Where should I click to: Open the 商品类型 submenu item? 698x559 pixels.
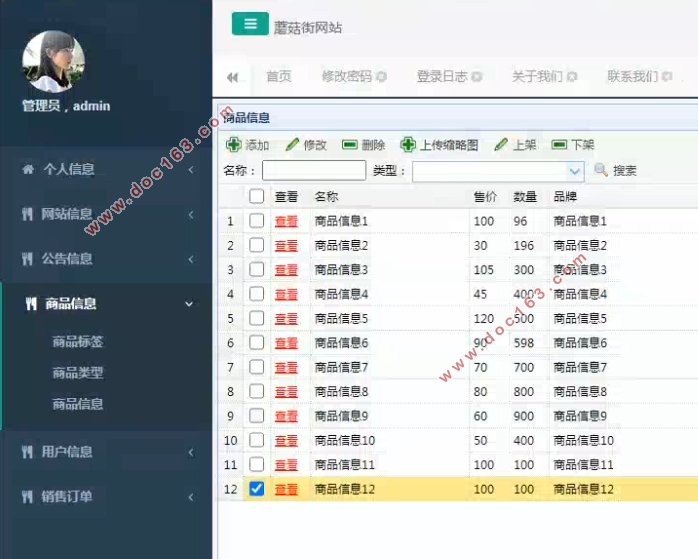[x=78, y=373]
